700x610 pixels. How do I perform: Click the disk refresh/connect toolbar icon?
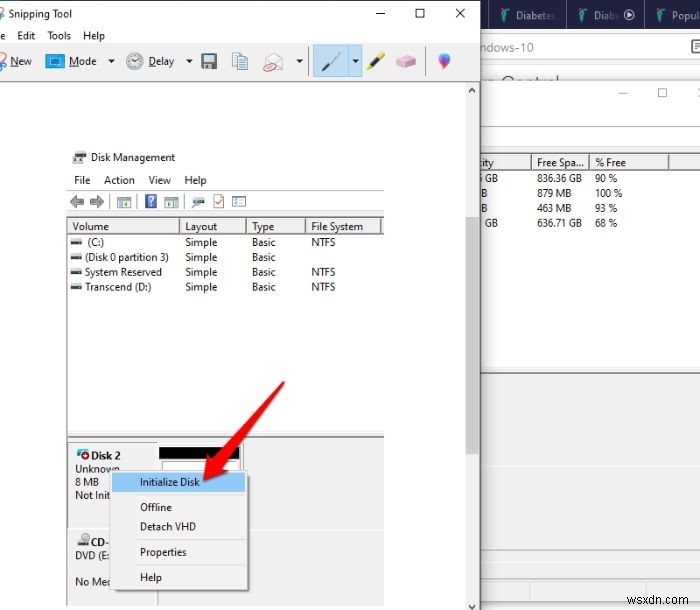click(x=198, y=202)
